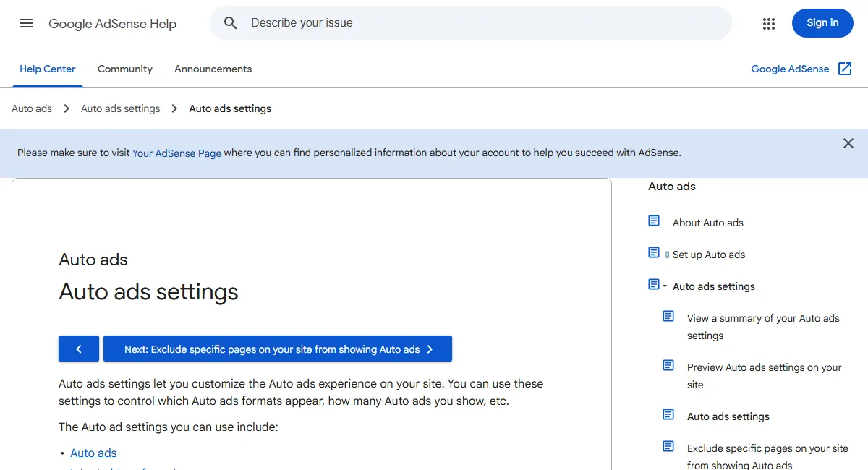Collapse the Auto ads settings sidebar section

(x=665, y=286)
